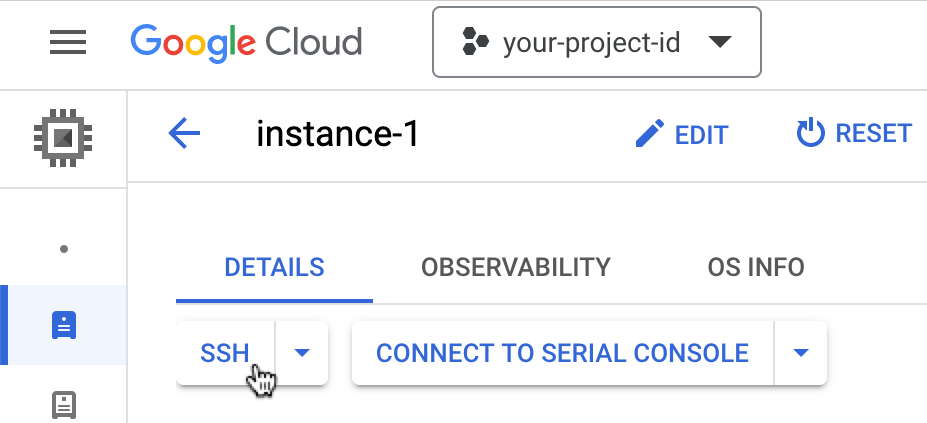Image resolution: width=927 pixels, height=423 pixels.
Task: Click the Compute Engine chip icon
Action: coord(63,133)
